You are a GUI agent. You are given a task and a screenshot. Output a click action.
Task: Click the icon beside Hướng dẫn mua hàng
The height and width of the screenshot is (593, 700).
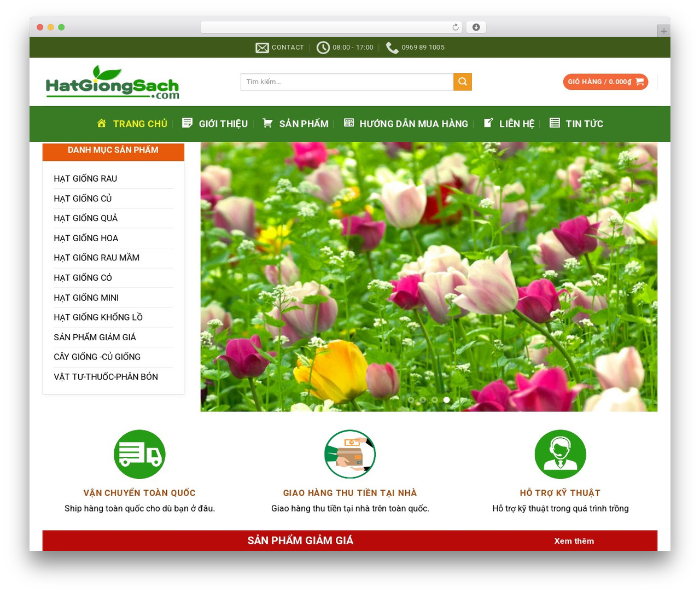(x=349, y=123)
